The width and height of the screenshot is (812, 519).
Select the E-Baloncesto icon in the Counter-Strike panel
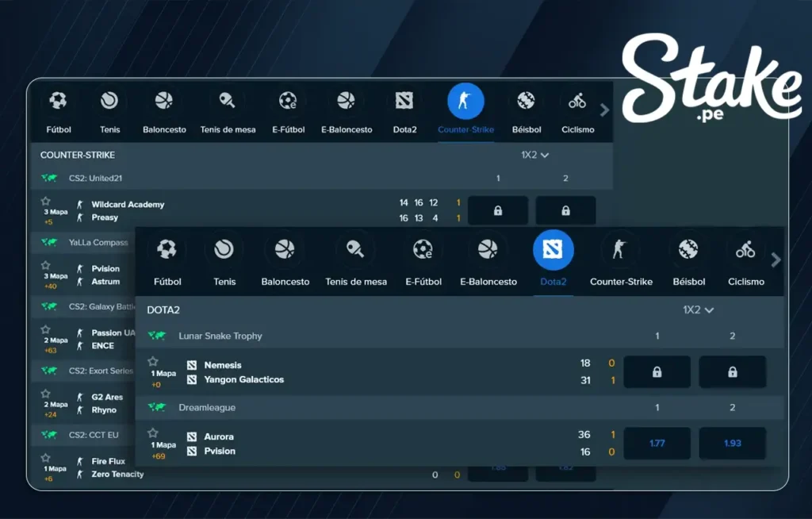(346, 101)
